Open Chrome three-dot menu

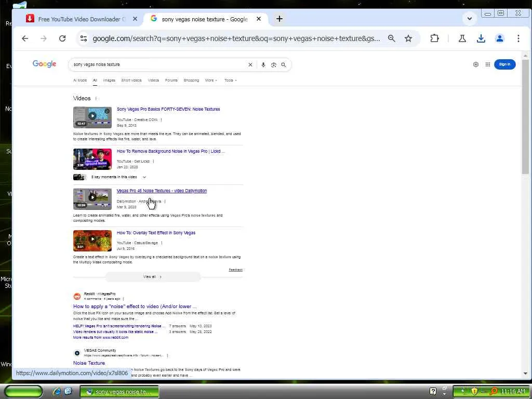[518, 38]
